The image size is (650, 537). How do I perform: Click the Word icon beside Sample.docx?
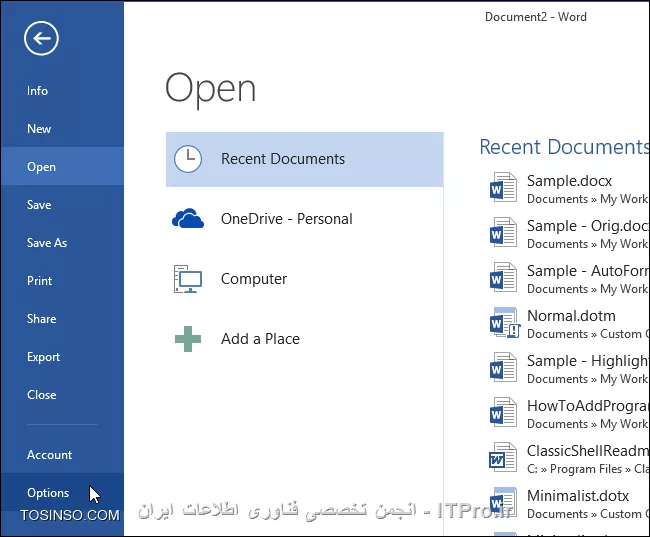(503, 188)
